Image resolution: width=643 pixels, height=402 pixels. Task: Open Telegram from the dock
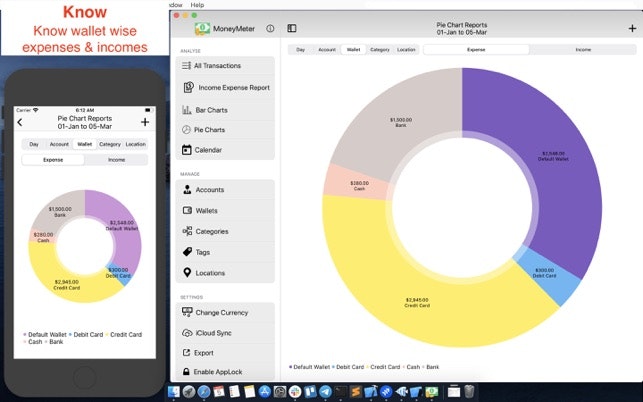(325, 392)
